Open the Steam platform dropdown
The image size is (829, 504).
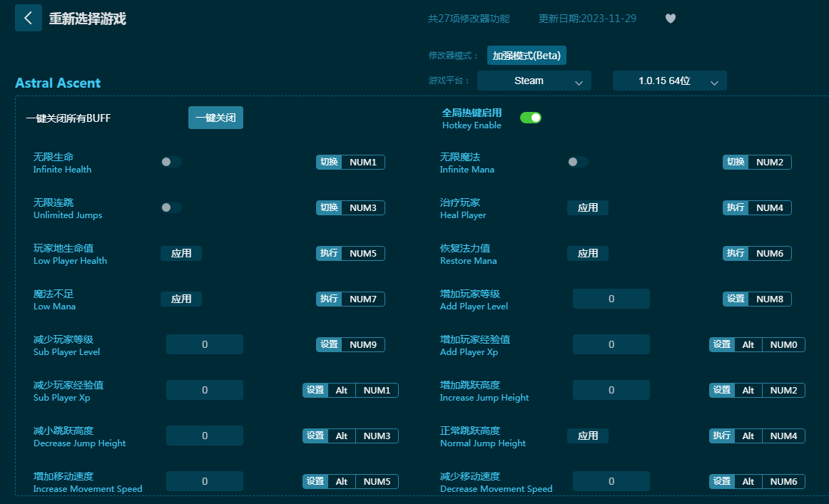tap(534, 81)
